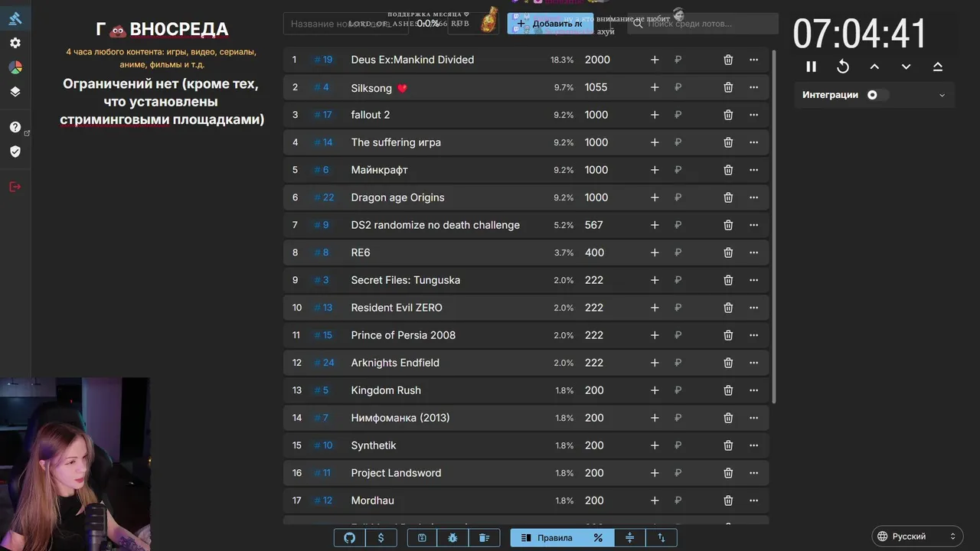Open the help question mark icon

tap(15, 127)
